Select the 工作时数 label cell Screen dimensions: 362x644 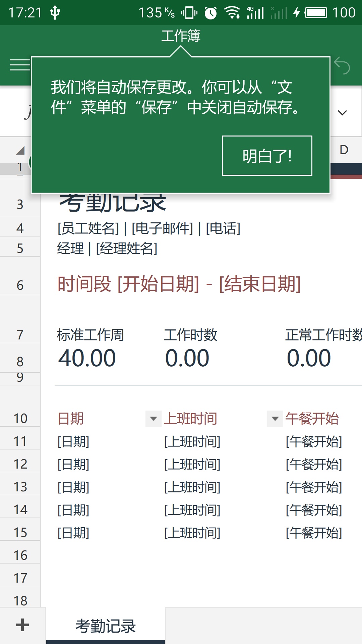coord(190,335)
